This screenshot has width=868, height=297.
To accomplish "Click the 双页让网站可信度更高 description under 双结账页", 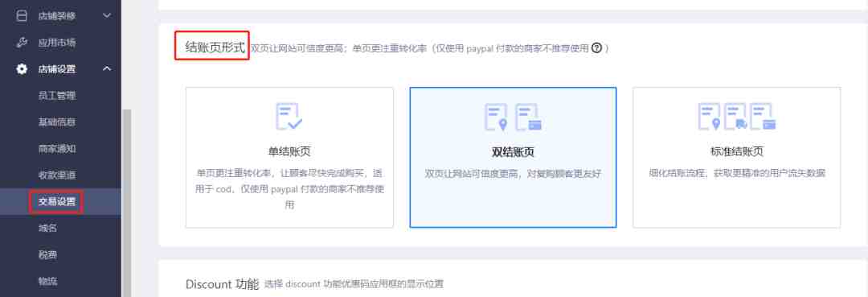I will 513,174.
